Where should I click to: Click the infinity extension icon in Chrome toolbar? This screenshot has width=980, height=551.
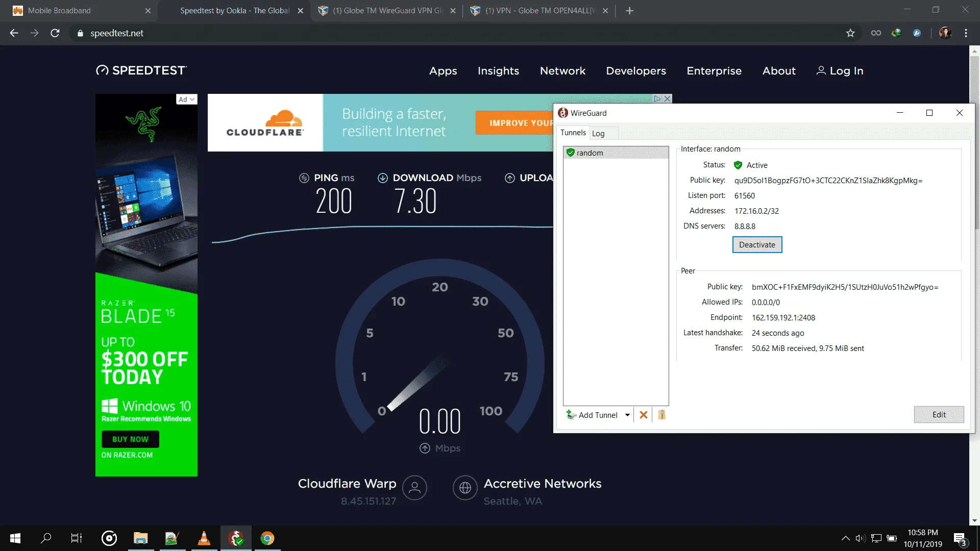pos(876,33)
